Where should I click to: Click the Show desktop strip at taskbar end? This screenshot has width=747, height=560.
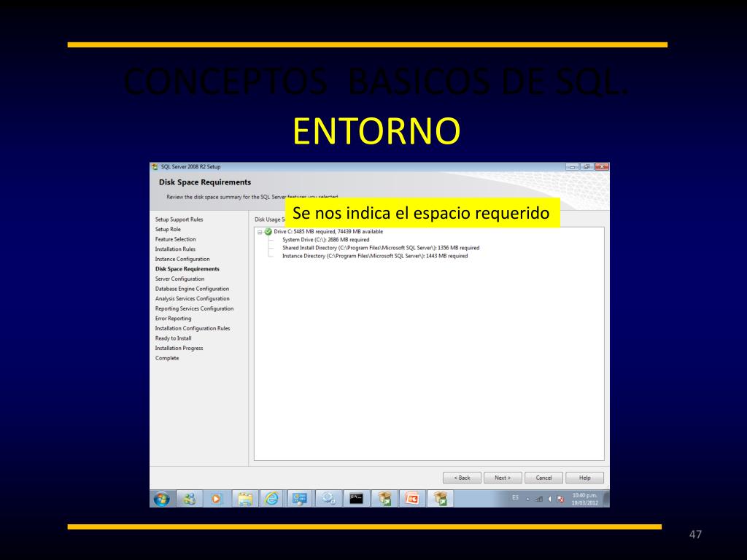606,499
